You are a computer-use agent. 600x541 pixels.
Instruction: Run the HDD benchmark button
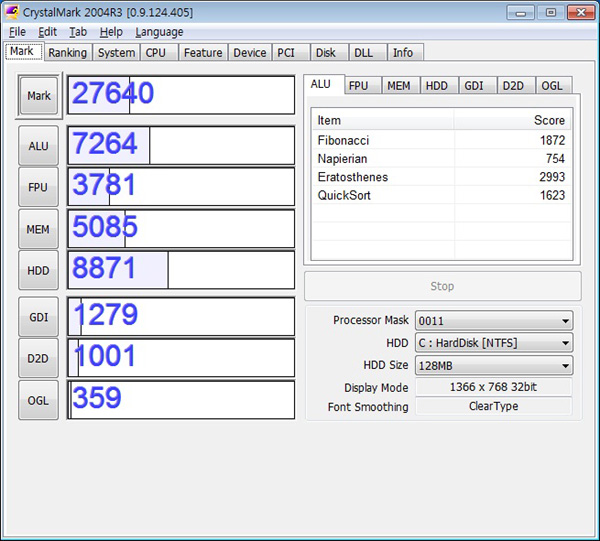38,270
